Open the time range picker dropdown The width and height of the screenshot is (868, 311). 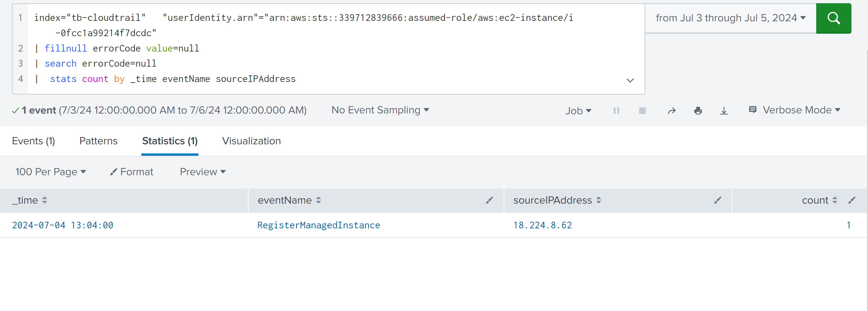point(730,18)
